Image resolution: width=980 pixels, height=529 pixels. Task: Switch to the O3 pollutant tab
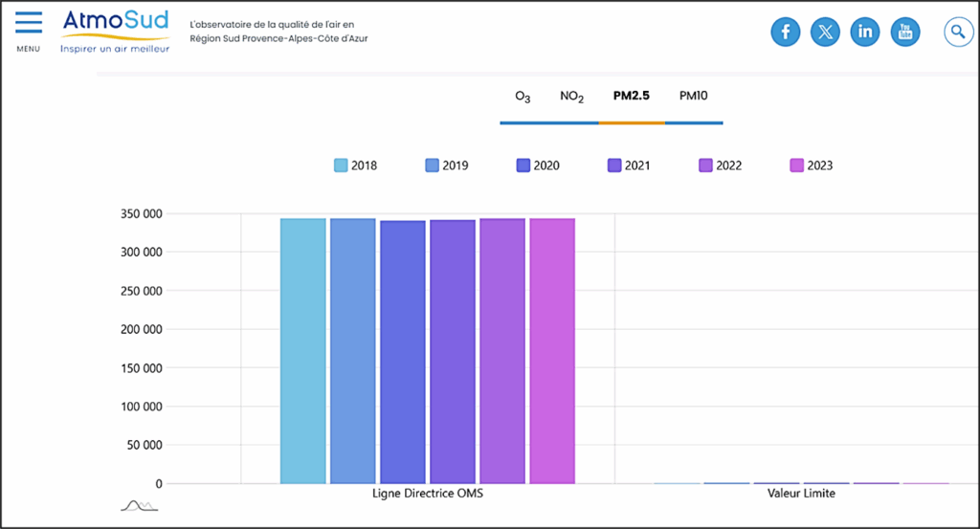pos(523,97)
